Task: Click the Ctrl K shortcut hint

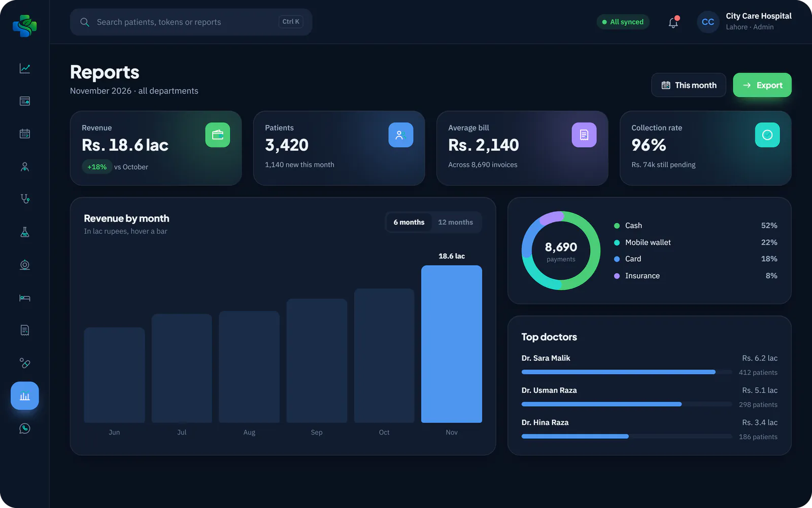Action: pos(291,22)
